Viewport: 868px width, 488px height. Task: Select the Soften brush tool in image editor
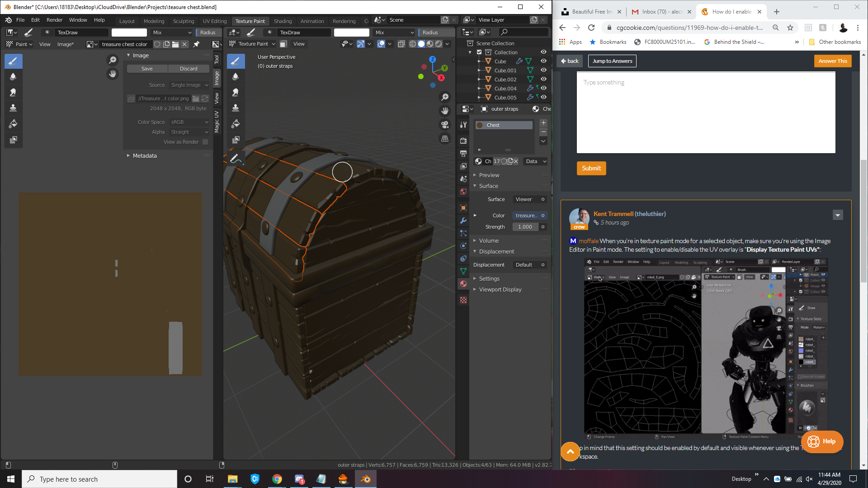coord(13,77)
